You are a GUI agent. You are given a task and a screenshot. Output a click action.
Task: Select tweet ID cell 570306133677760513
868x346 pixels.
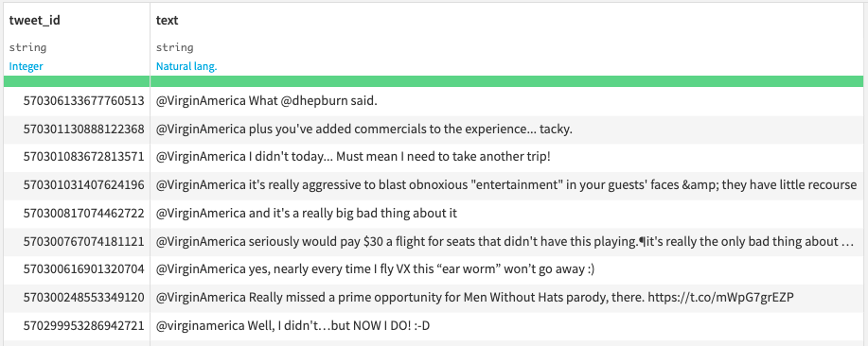77,102
